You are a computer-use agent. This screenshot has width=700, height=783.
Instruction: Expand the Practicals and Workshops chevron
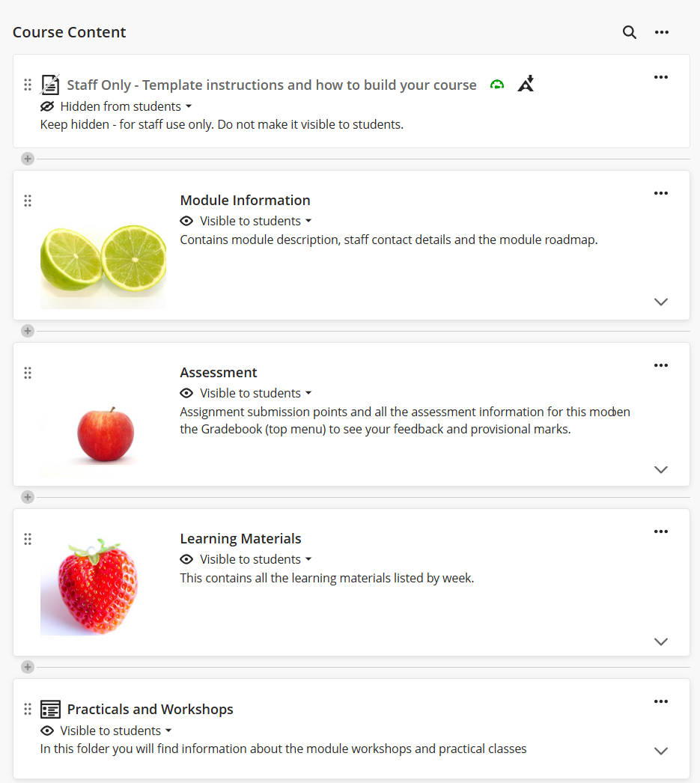point(660,751)
